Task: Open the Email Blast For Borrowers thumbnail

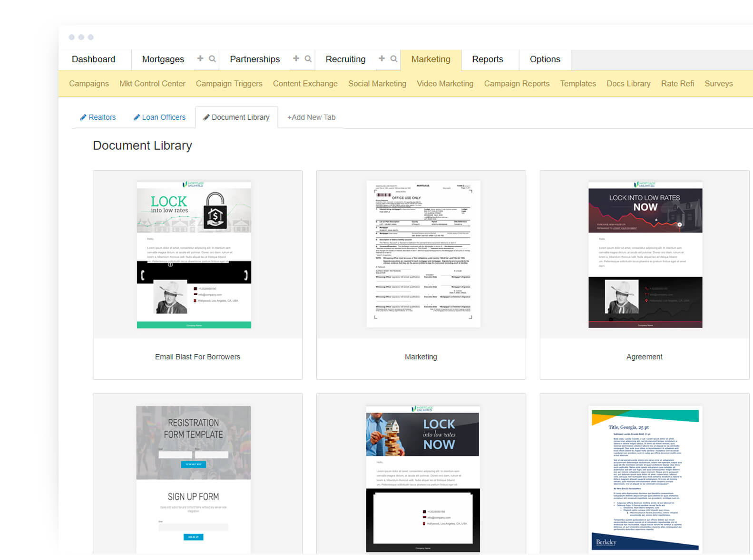Action: point(194,255)
